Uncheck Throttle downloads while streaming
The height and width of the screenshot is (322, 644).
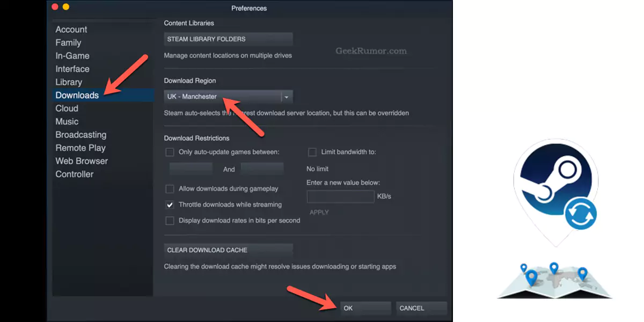coord(170,204)
